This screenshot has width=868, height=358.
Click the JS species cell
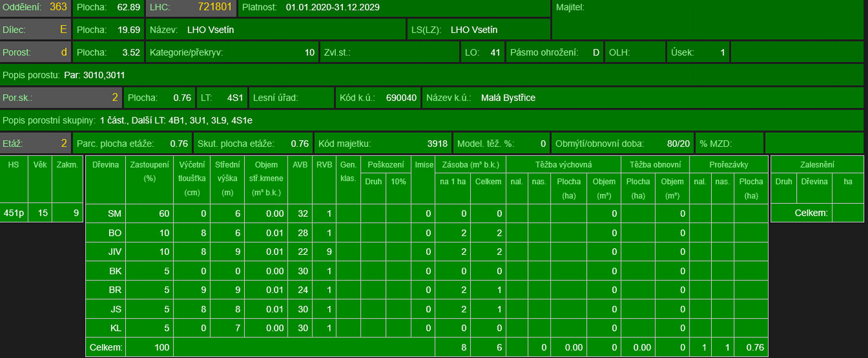(106, 309)
